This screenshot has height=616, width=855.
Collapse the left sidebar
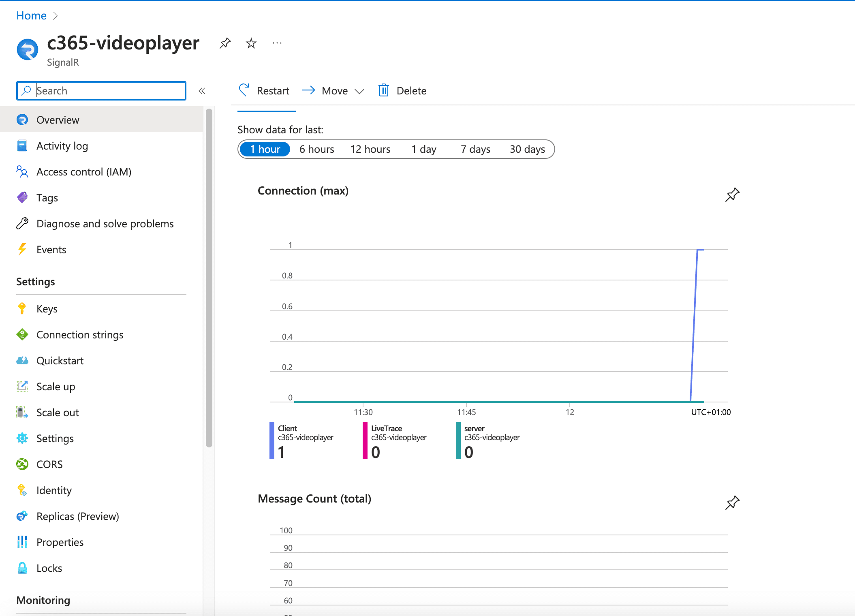click(202, 91)
